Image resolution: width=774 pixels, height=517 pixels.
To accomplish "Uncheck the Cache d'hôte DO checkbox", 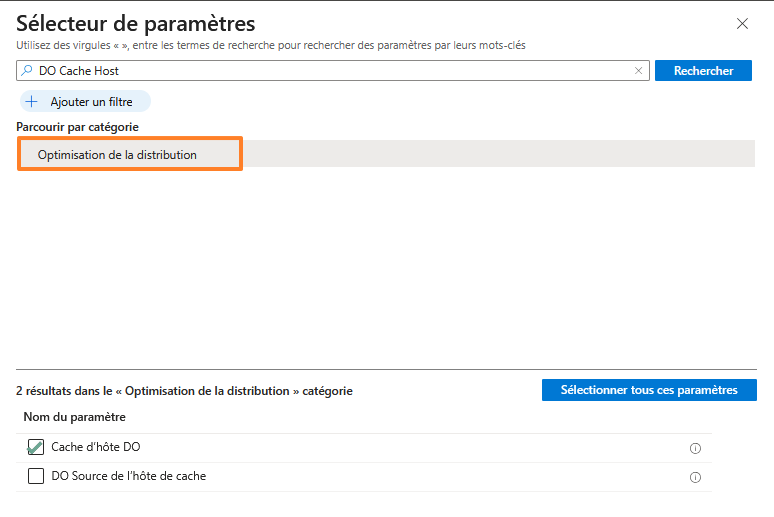I will coord(36,447).
